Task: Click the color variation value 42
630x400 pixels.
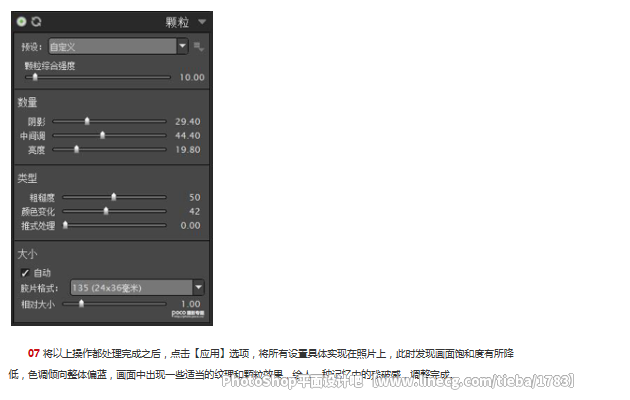Action: 194,211
